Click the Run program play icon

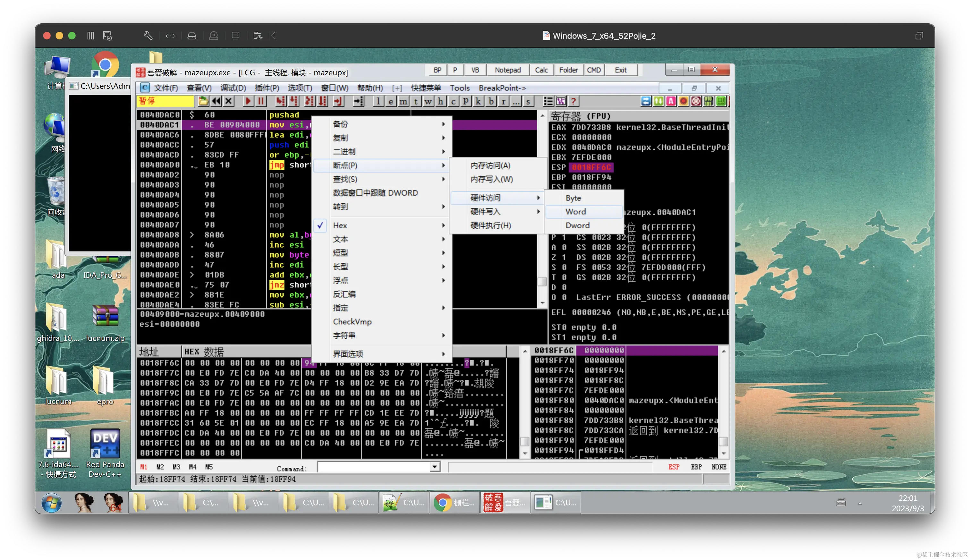pyautogui.click(x=248, y=101)
